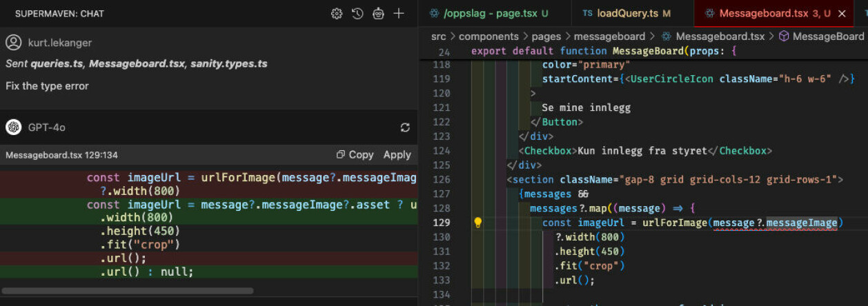
Task: Open chat history clock icon
Action: pos(357,13)
